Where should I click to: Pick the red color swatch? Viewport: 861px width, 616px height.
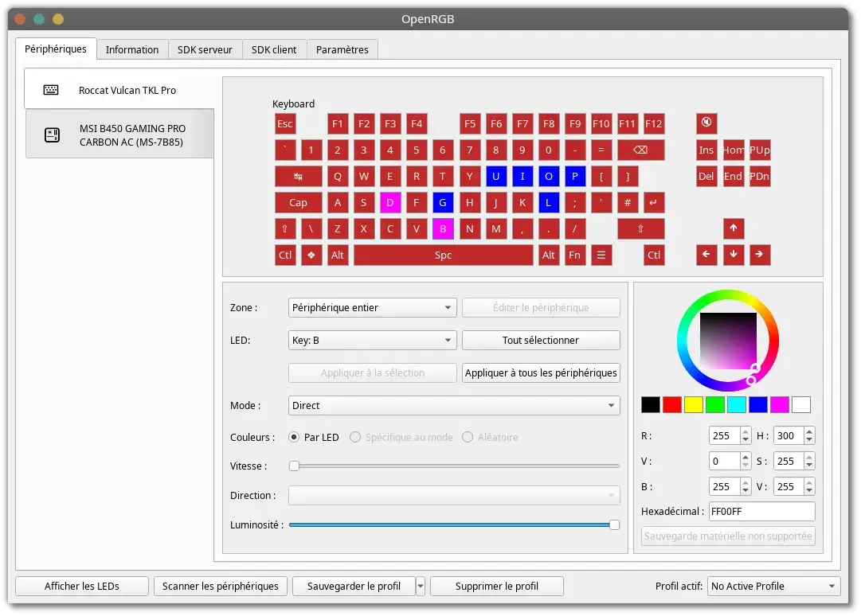pos(672,405)
